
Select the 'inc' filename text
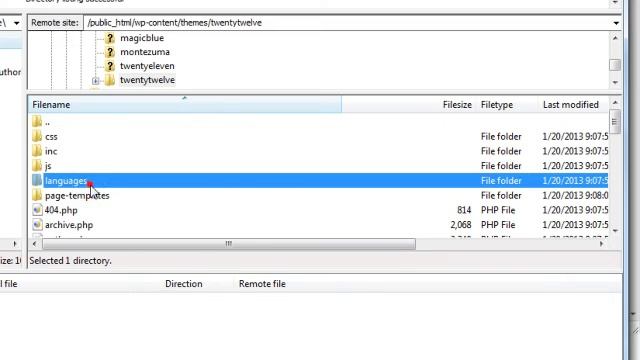click(x=51, y=151)
